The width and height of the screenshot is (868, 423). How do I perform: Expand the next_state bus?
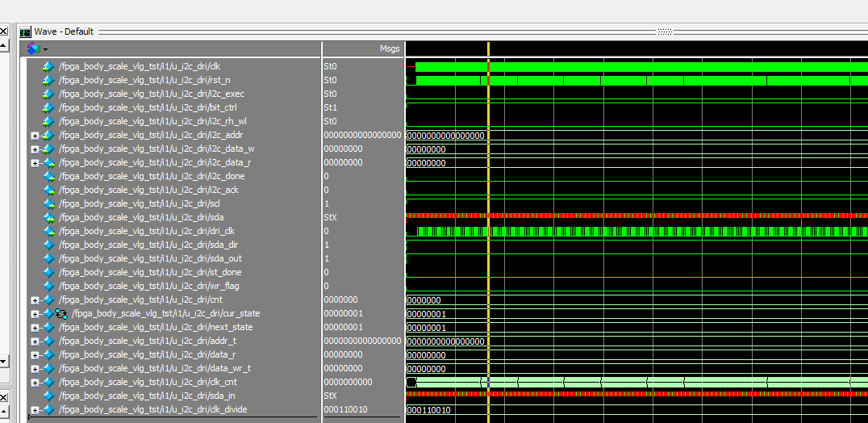(35, 328)
